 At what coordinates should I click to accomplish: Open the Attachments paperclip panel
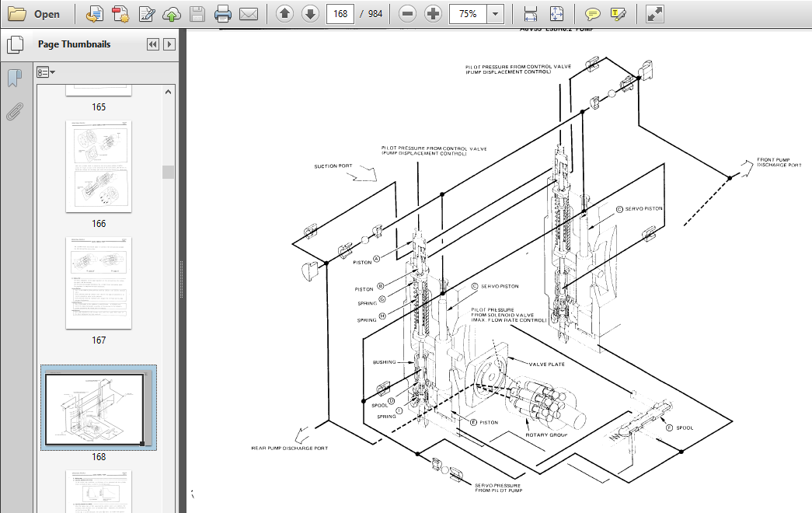15,111
